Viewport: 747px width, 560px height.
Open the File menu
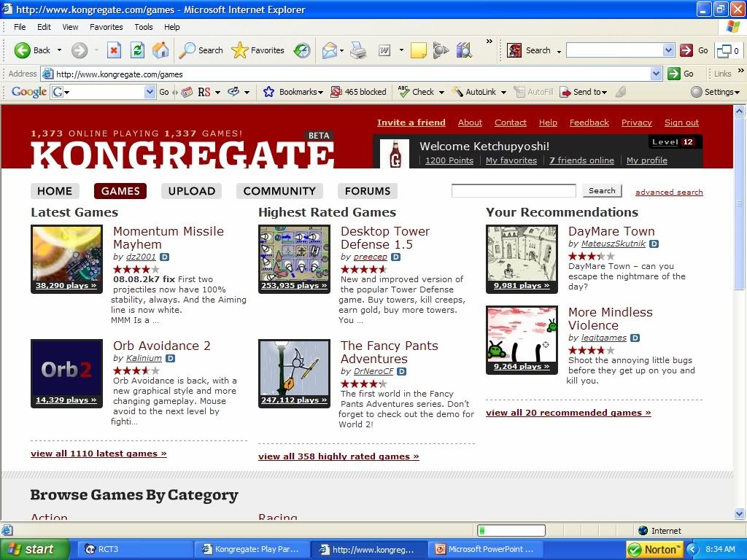(20, 27)
